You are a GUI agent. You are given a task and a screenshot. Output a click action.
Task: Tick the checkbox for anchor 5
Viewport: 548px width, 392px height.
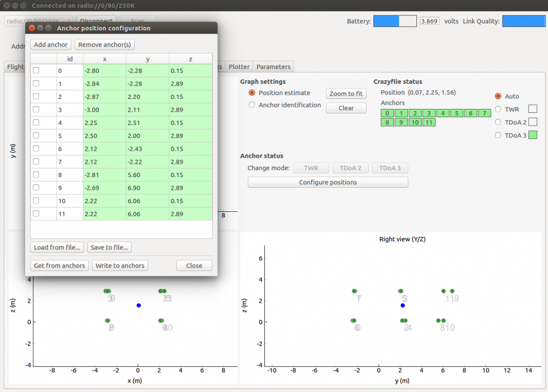[x=36, y=135]
